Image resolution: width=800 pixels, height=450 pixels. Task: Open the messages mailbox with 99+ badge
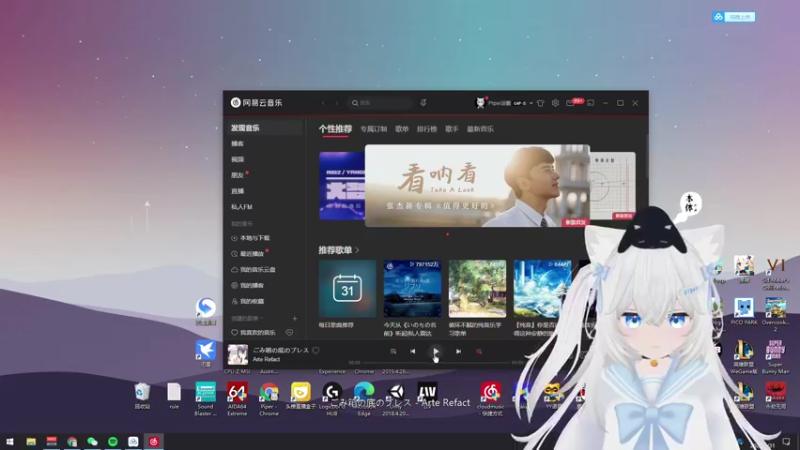pyautogui.click(x=570, y=103)
